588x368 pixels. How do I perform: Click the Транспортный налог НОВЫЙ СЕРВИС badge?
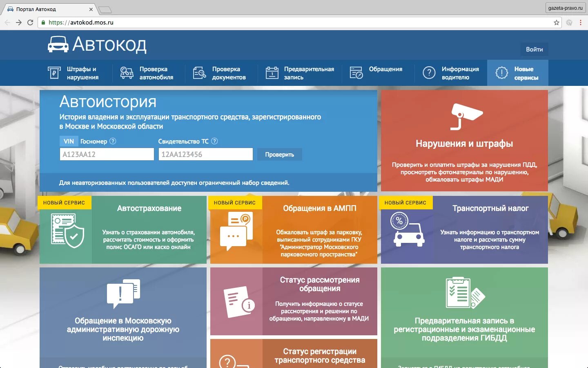pos(405,202)
